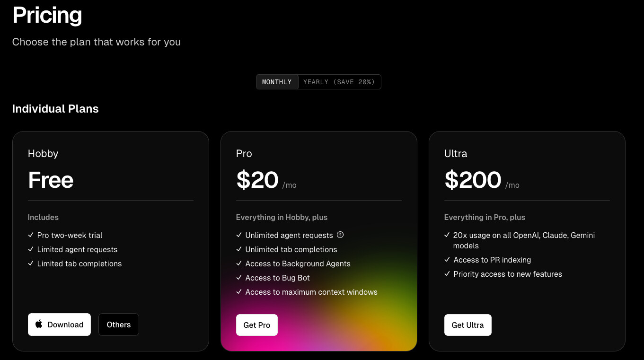Image resolution: width=644 pixels, height=360 pixels.
Task: Click the $200 Ultra price
Action: click(473, 180)
